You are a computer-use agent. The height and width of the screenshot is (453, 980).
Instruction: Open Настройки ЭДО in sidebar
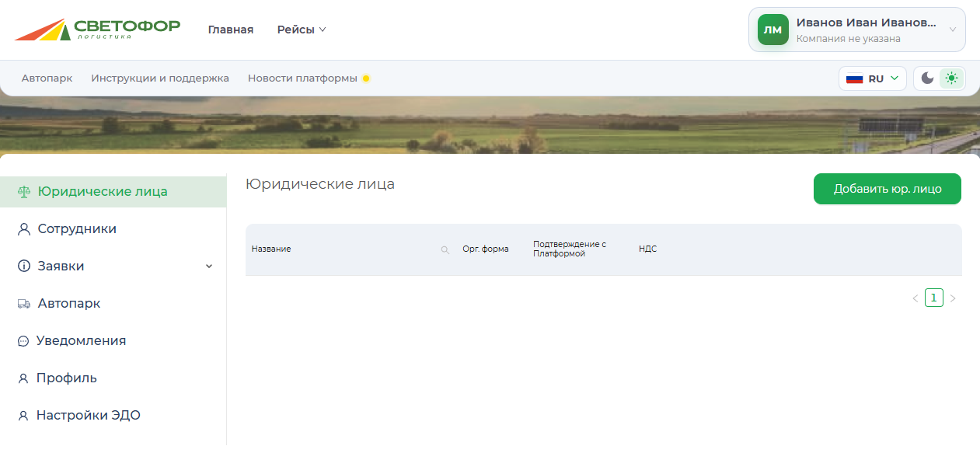pos(113,416)
